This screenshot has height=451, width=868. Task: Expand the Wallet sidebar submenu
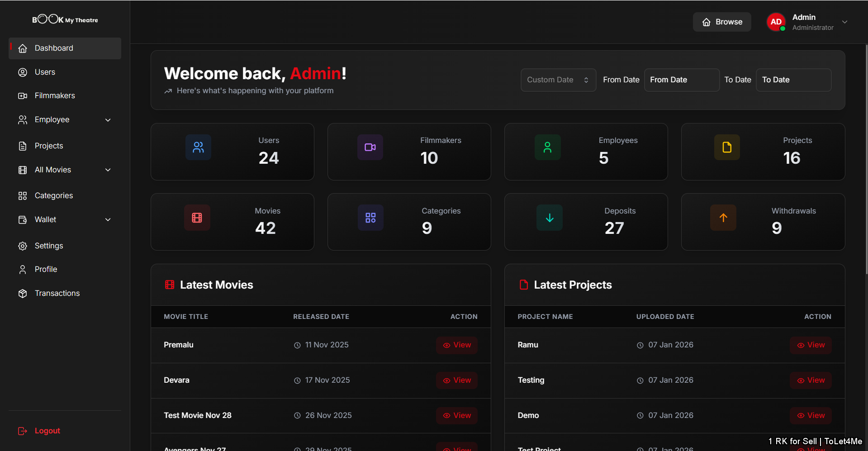click(108, 220)
